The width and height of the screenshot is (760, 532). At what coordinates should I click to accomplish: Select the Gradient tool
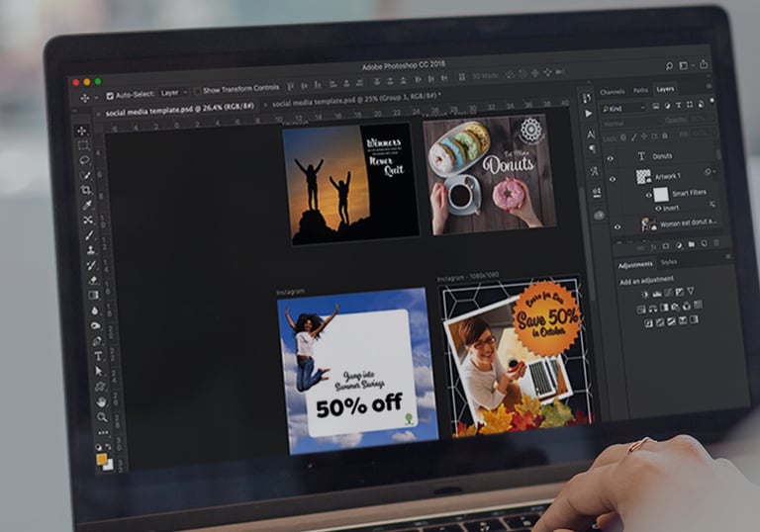[x=94, y=295]
